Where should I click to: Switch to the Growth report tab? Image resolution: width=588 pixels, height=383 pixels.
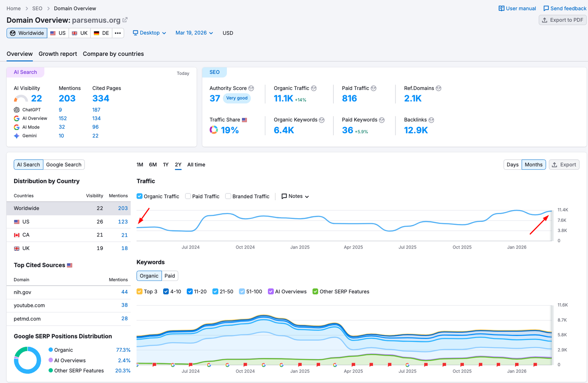(x=58, y=54)
